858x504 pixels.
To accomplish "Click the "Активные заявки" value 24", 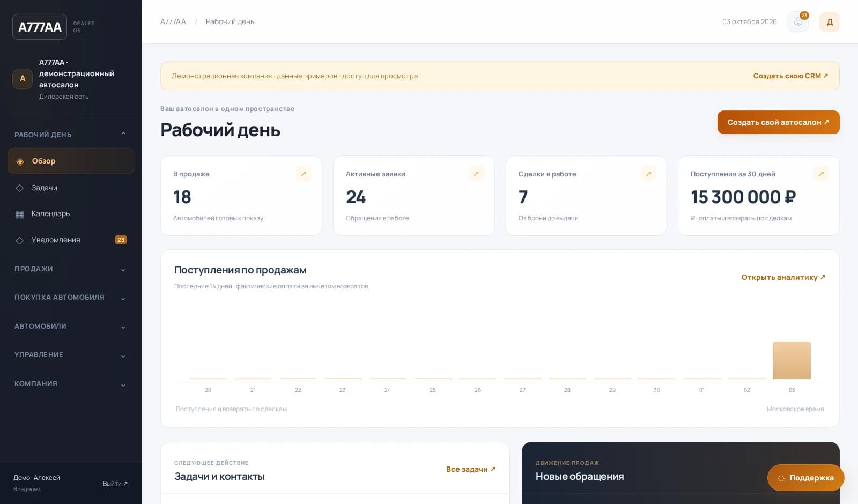I will pos(356,197).
